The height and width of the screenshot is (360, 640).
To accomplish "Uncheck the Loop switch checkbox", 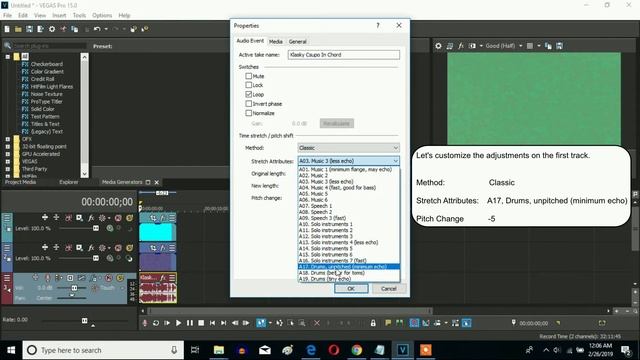I will 249,94.
